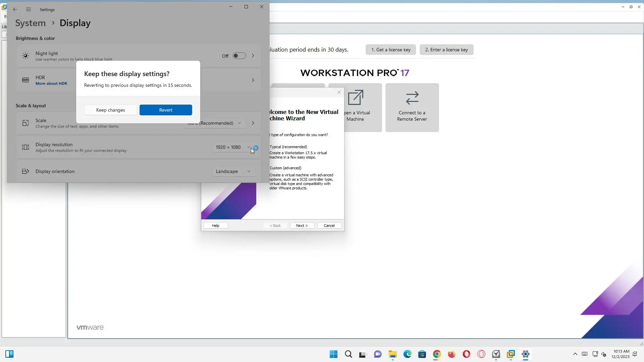Open Settings hamburger navigation menu

tap(29, 9)
